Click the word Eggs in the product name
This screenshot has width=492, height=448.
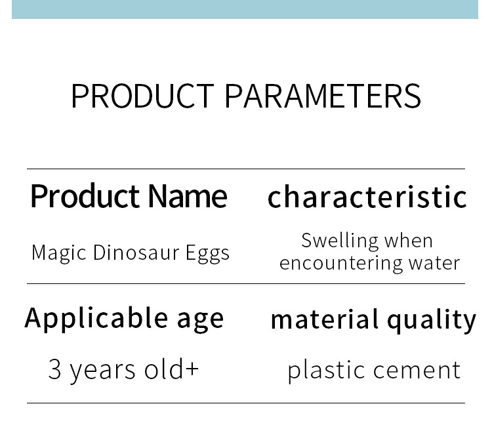[209, 253]
